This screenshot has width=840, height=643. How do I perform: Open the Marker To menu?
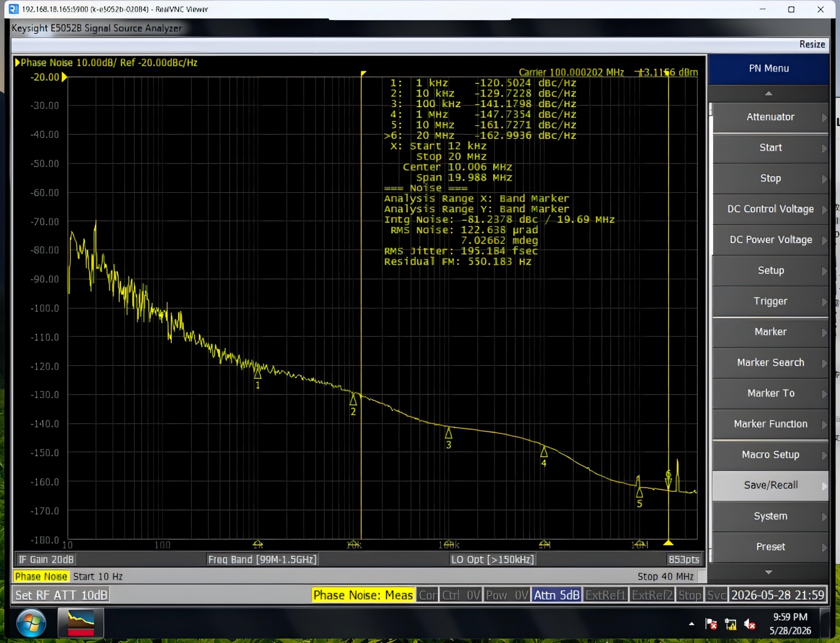pyautogui.click(x=770, y=393)
